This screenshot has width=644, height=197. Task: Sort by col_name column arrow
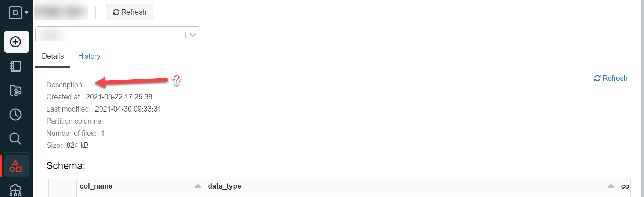click(198, 186)
